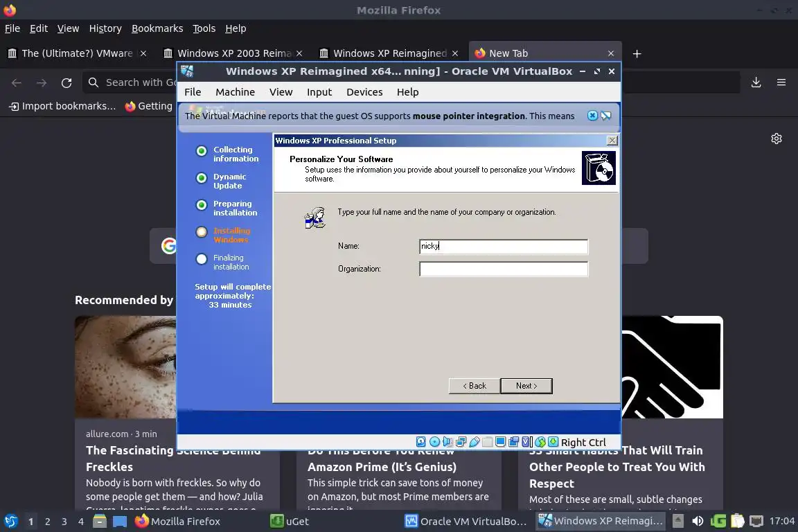This screenshot has width=798, height=532.
Task: Click uGet taskbar entry
Action: [290, 522]
